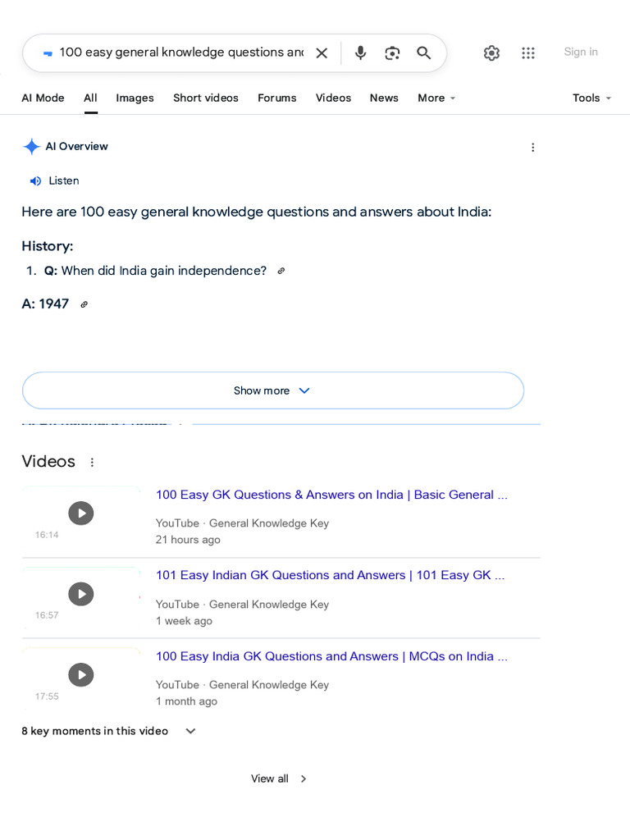
Task: Switch to News tab
Action: (x=384, y=98)
